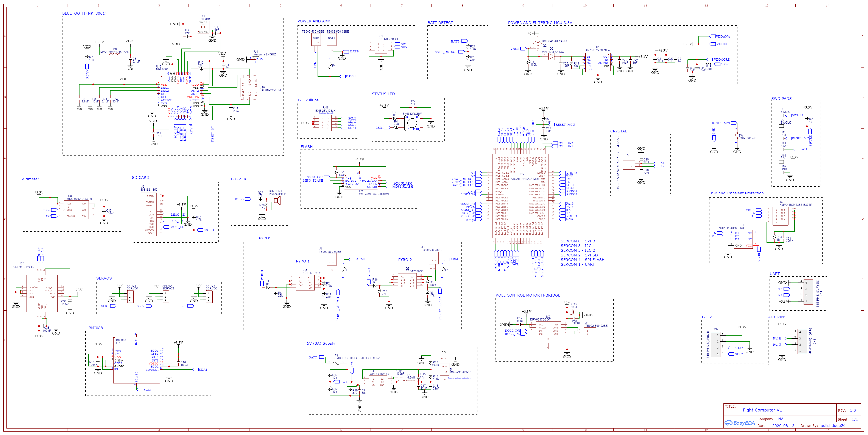868x435 pixels.
Task: Click the PYROS section heading text
Action: 265,238
